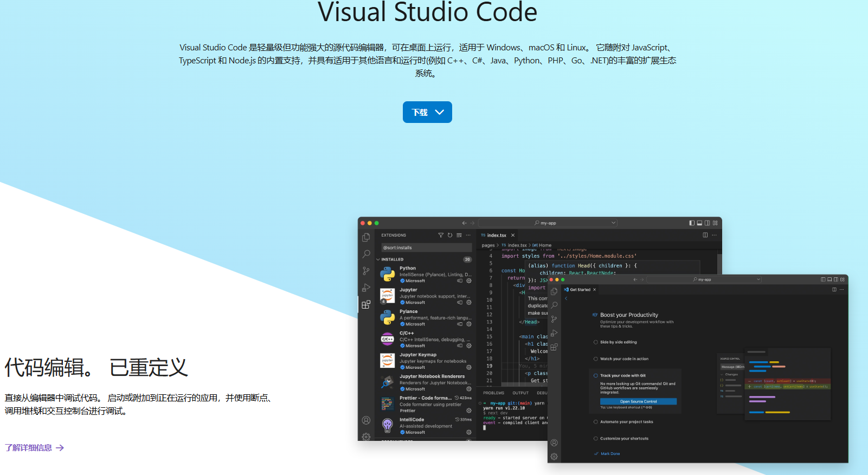Split the index.tsx editor
This screenshot has height=475, width=868.
[705, 235]
